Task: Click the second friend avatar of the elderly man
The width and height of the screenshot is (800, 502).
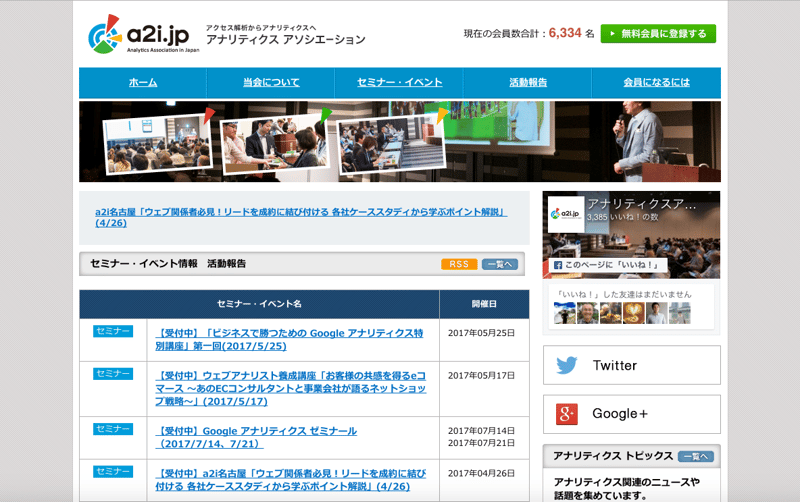Action: coord(587,313)
